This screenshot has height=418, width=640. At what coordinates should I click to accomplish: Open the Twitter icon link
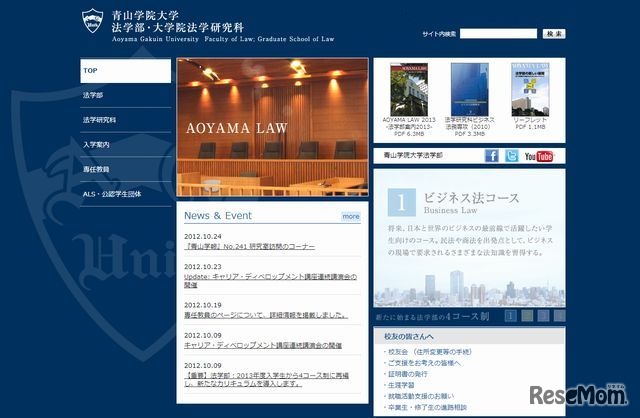(511, 156)
